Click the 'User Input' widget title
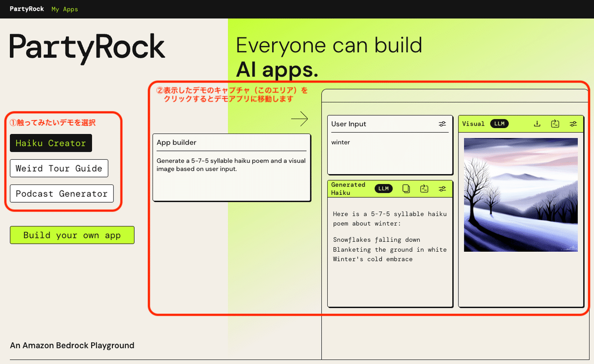The width and height of the screenshot is (594, 364). (348, 124)
